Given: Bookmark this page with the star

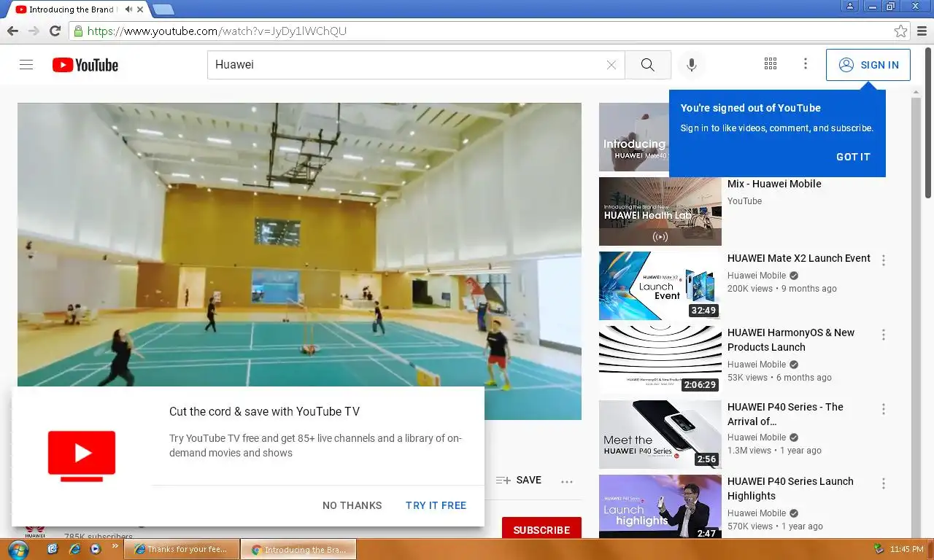Looking at the screenshot, I should coord(901,31).
